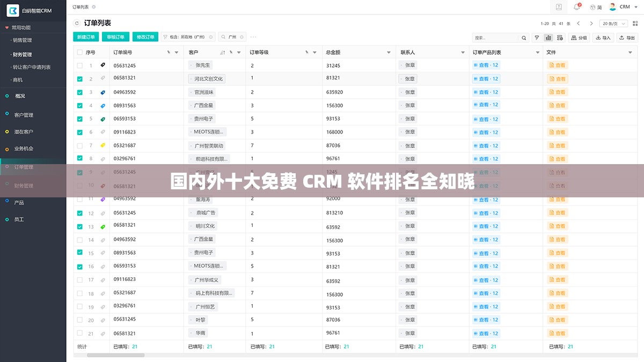This screenshot has height=362, width=644.
Task: Open the 订单产品列表 column dropdown arrow
Action: click(x=538, y=53)
